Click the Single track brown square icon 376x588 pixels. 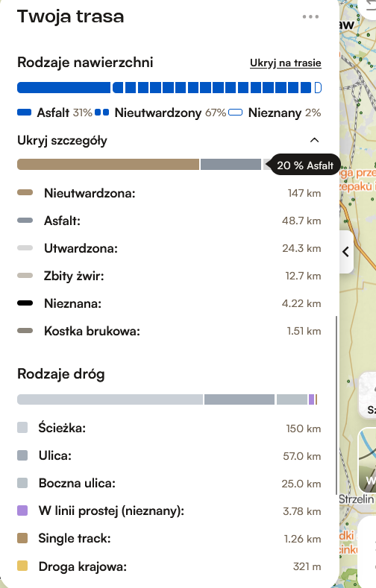pyautogui.click(x=22, y=538)
